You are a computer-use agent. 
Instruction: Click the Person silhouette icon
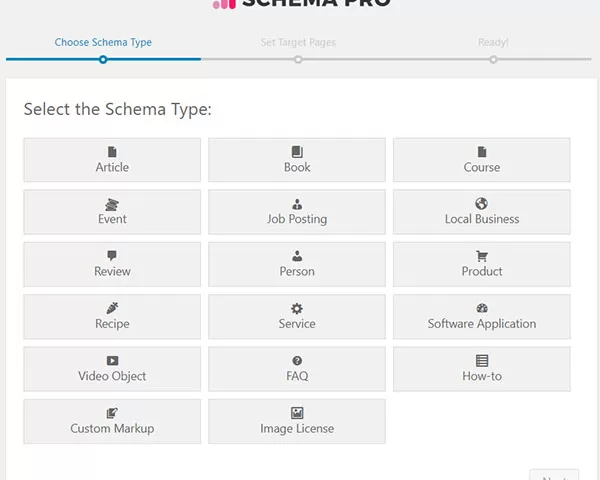(297, 256)
